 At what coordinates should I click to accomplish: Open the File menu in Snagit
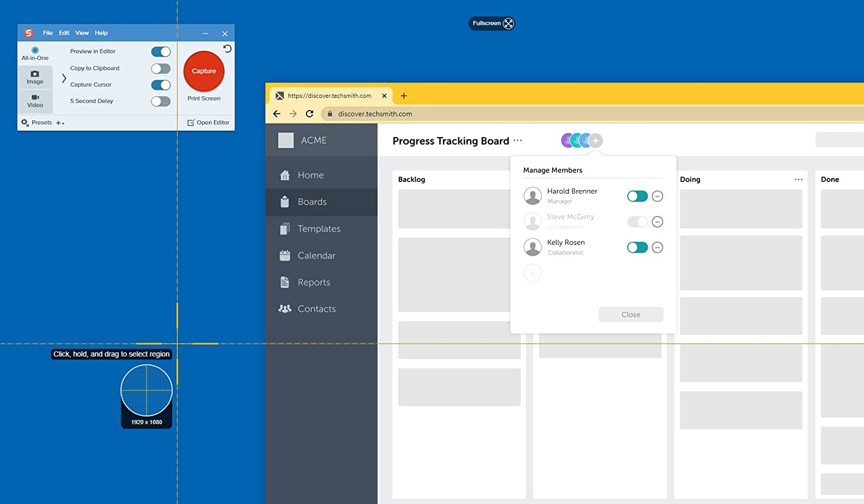[48, 33]
